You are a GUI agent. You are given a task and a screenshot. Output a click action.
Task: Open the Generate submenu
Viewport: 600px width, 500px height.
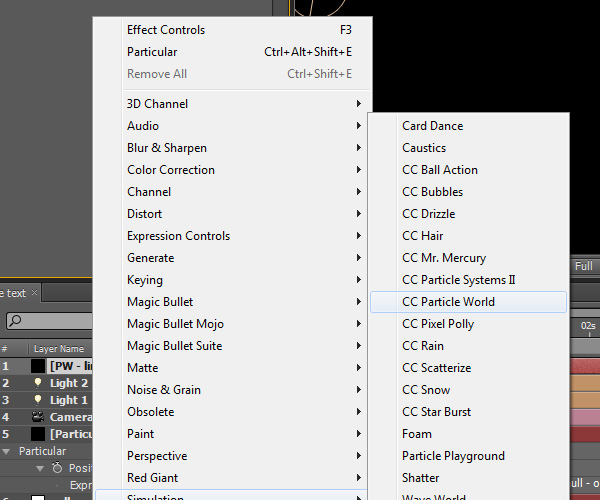(x=233, y=257)
